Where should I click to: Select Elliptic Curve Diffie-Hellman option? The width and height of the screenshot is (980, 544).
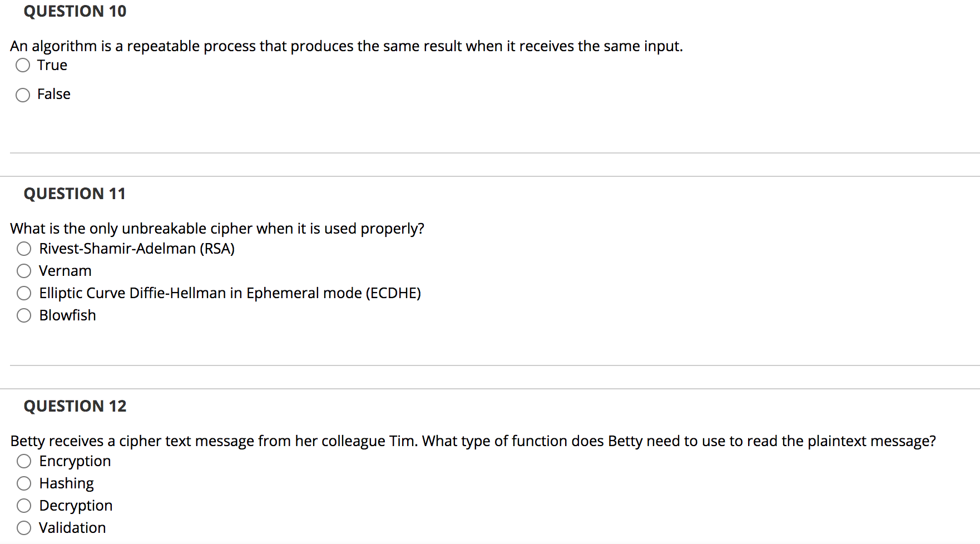pos(23,293)
